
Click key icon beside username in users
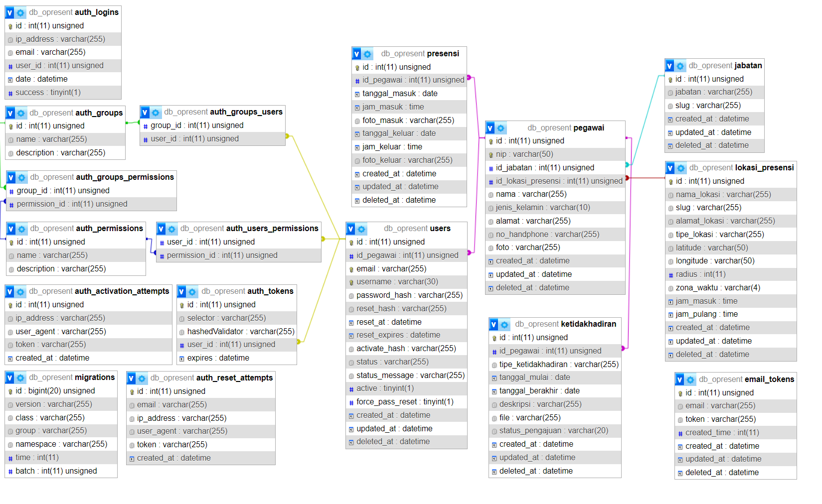tap(351, 282)
